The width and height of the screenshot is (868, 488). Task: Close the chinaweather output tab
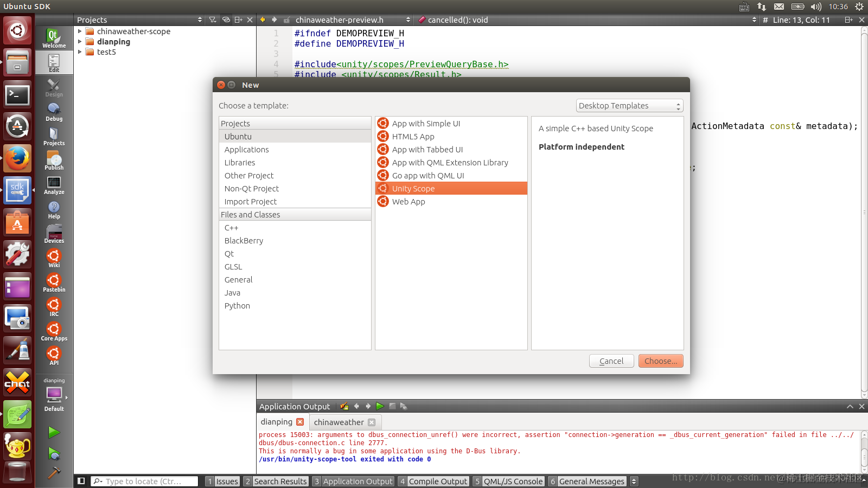pos(372,422)
